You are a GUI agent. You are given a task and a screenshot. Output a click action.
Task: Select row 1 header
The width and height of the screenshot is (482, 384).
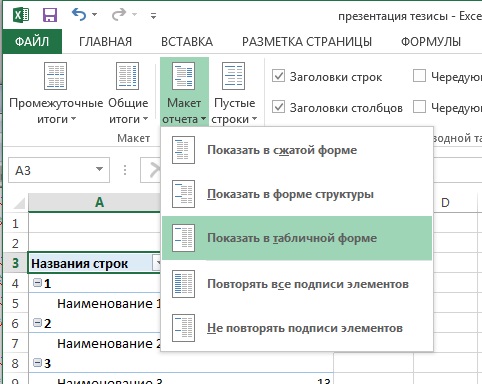click(x=15, y=223)
